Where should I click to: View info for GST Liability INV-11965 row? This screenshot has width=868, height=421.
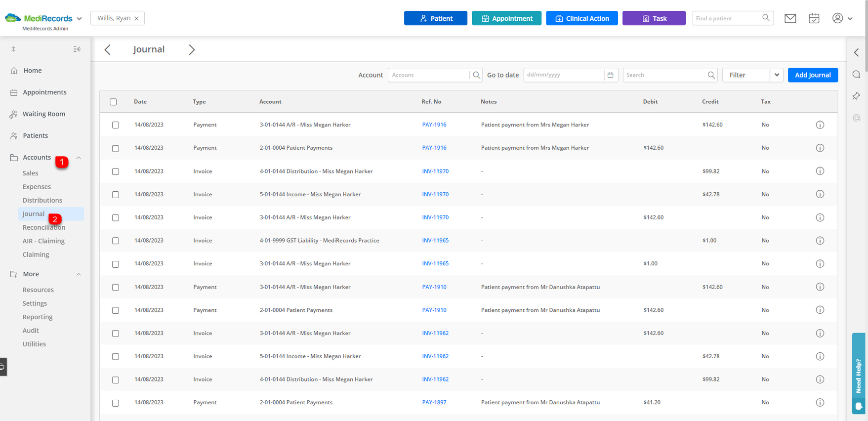click(x=820, y=241)
